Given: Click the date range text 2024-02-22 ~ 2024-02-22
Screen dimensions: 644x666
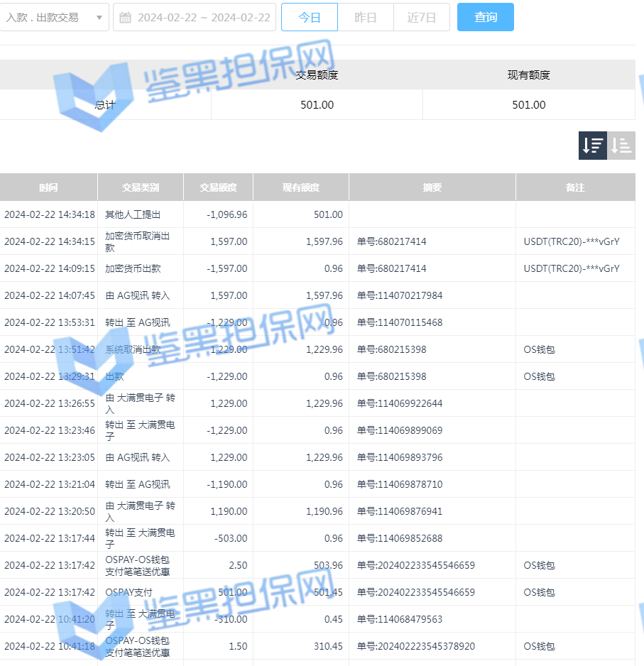Looking at the screenshot, I should click(204, 18).
